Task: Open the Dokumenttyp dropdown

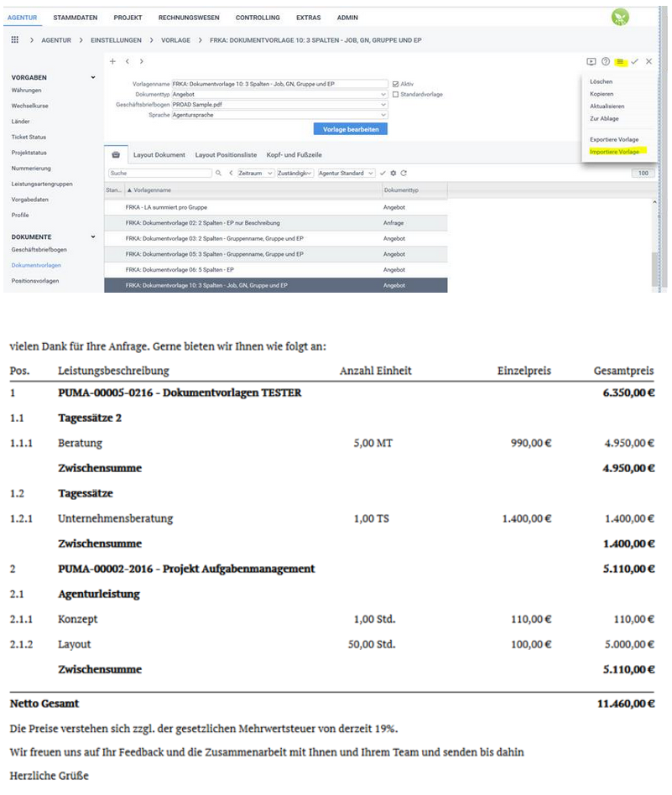Action: pyautogui.click(x=383, y=94)
